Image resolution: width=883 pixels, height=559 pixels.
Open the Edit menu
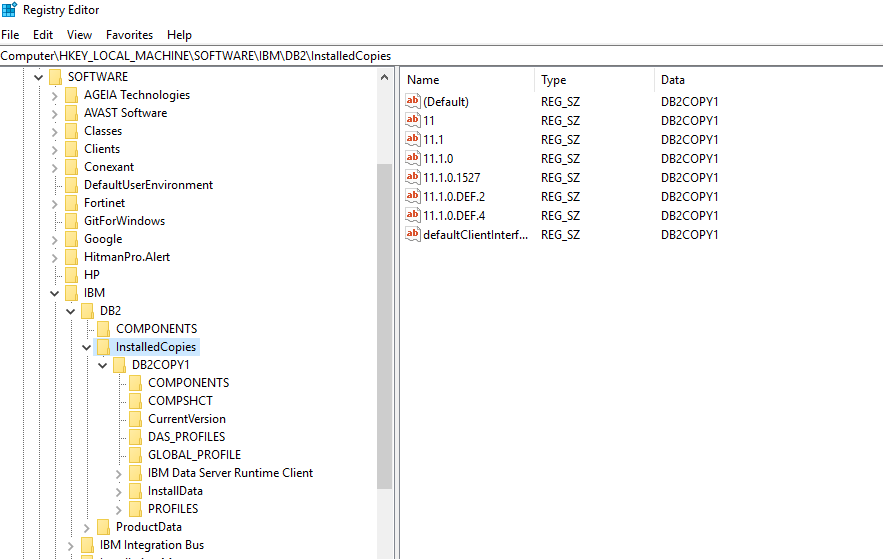click(x=43, y=35)
